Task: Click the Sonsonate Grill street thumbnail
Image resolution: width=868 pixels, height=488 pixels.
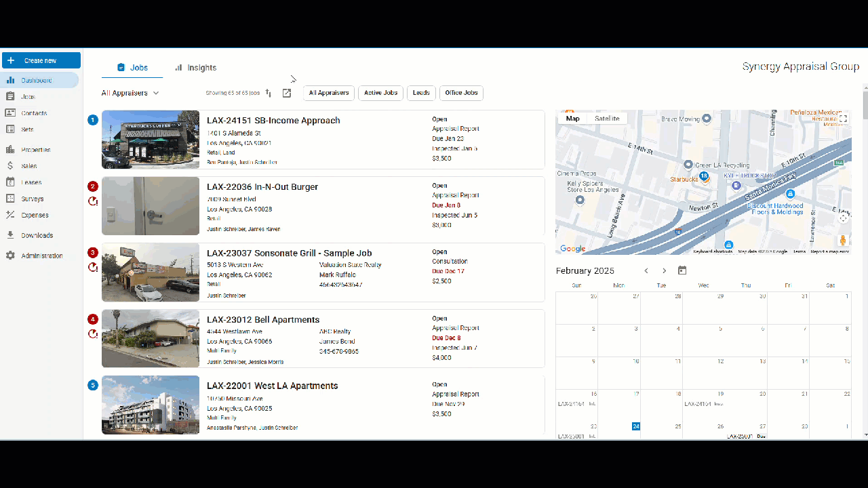Action: pos(151,272)
